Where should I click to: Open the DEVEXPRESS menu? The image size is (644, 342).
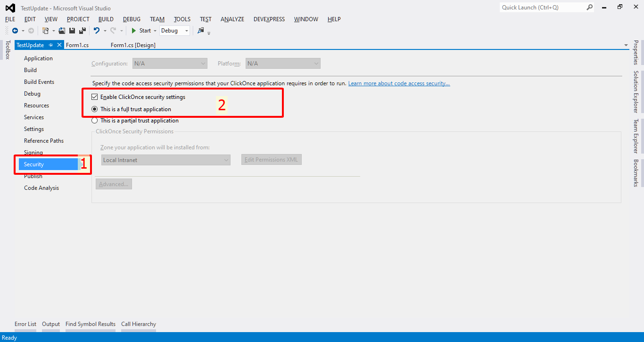coord(269,19)
